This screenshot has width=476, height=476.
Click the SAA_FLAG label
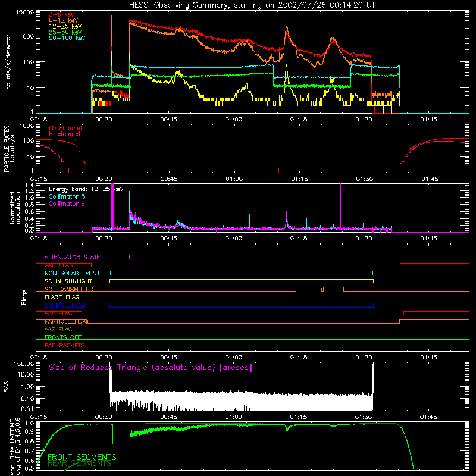(x=58, y=314)
